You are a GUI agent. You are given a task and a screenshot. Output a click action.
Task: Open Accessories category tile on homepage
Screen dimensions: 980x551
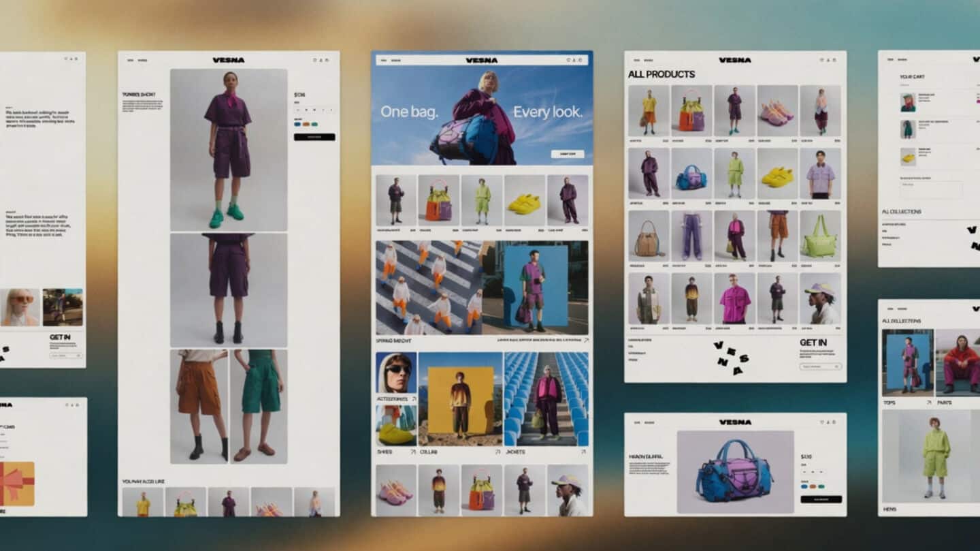coord(396,372)
